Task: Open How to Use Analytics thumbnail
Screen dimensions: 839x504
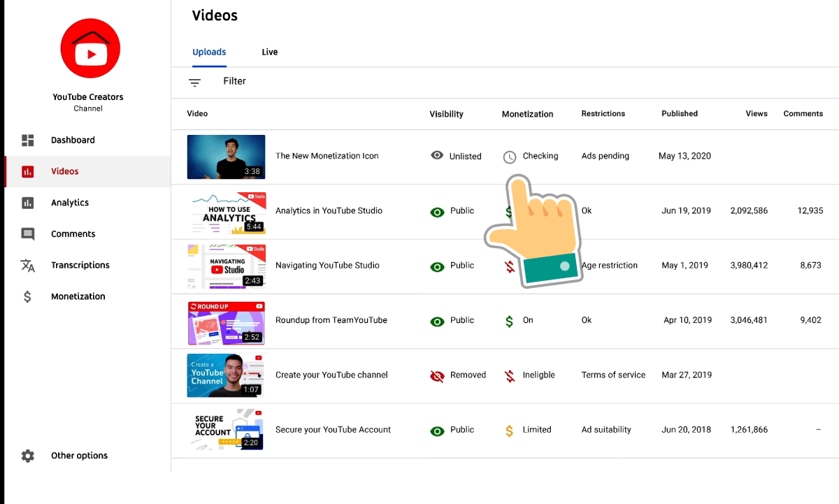Action: point(226,212)
